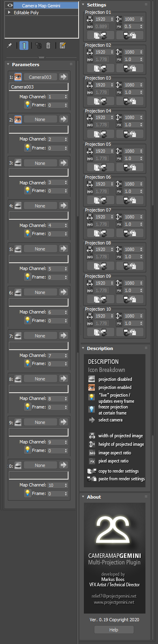
Task: Toggle projection 2 enabled eye
Action: pyautogui.click(x=18, y=119)
